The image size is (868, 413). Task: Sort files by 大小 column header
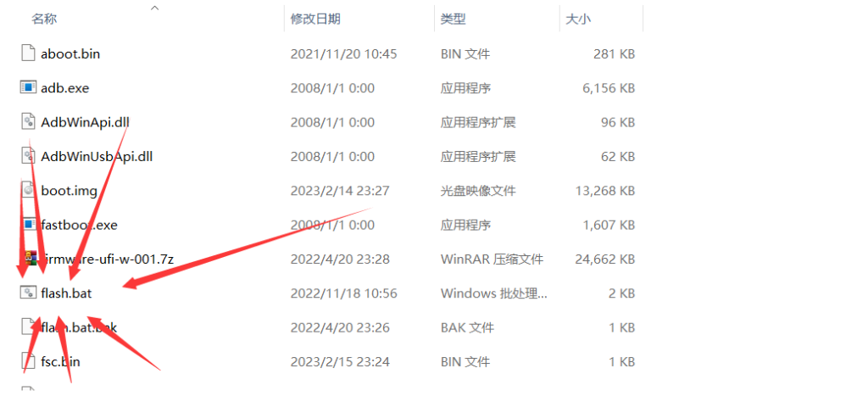point(577,19)
